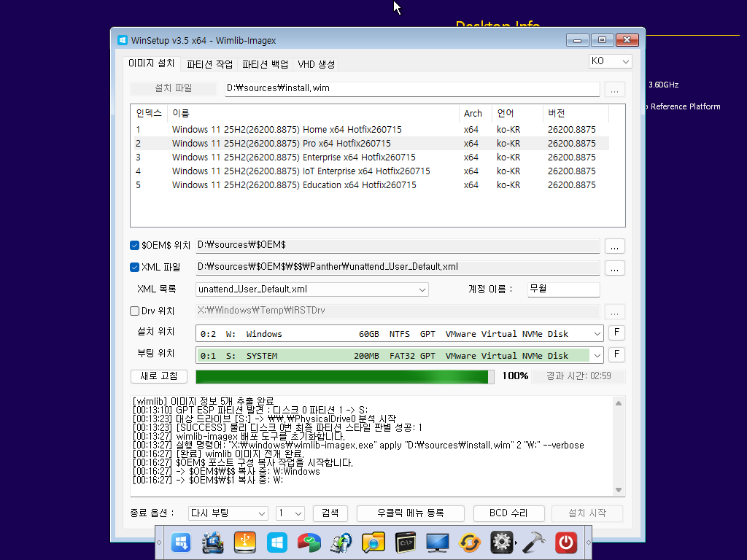Image resolution: width=747 pixels, height=560 pixels.
Task: Click the orange sync arrows dock icon
Action: 470,542
